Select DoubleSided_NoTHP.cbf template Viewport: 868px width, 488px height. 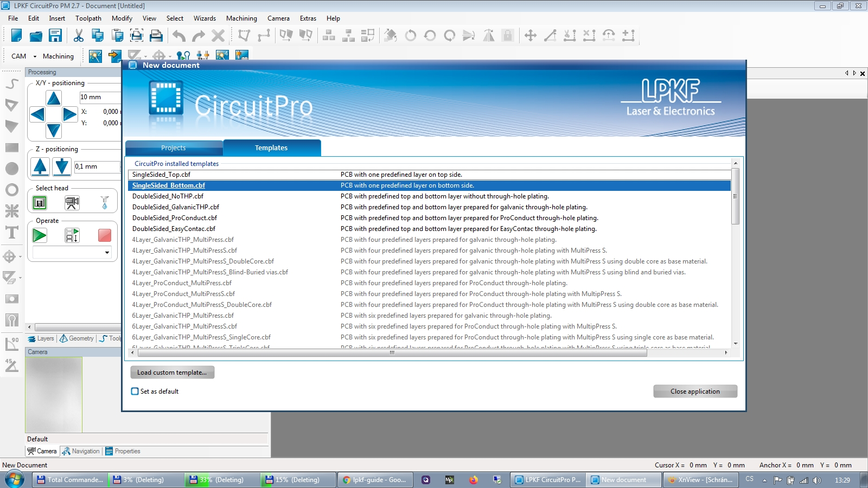[x=429, y=196]
